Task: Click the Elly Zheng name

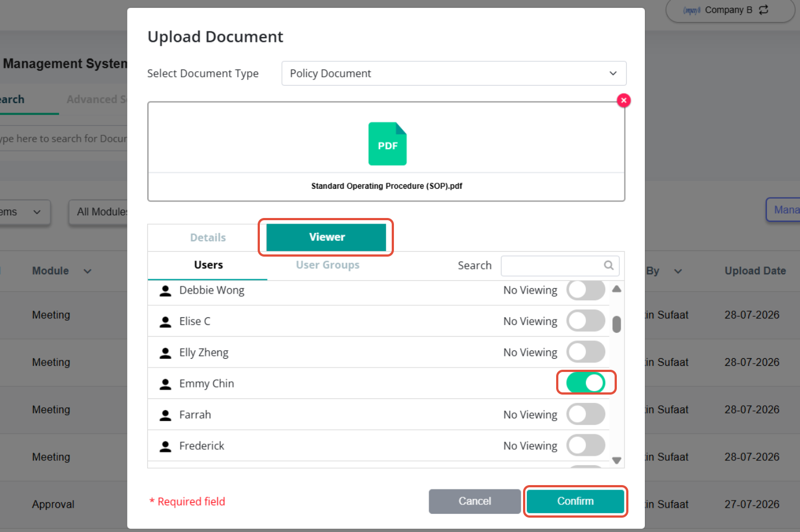Action: tap(204, 353)
